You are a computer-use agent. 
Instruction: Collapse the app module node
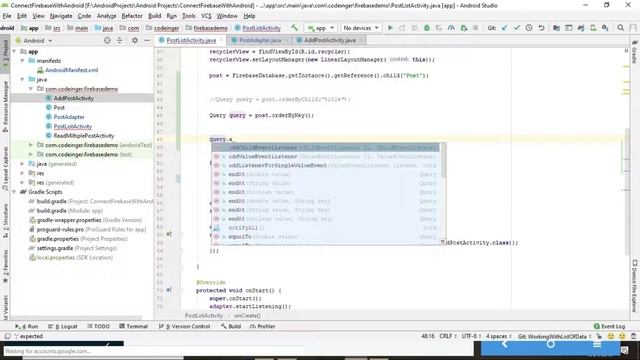[15, 51]
